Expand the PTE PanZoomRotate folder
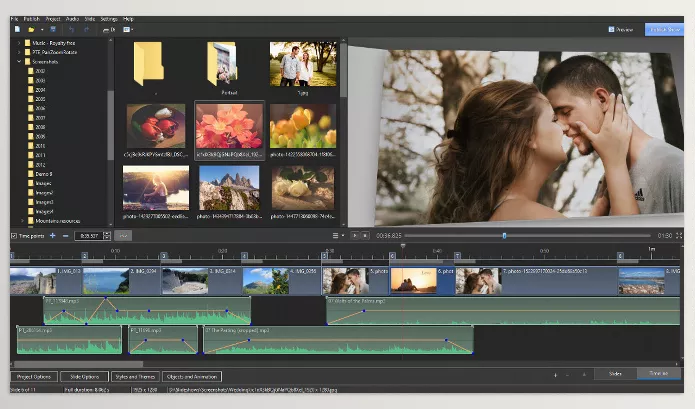Image resolution: width=695 pixels, height=409 pixels. 19,52
